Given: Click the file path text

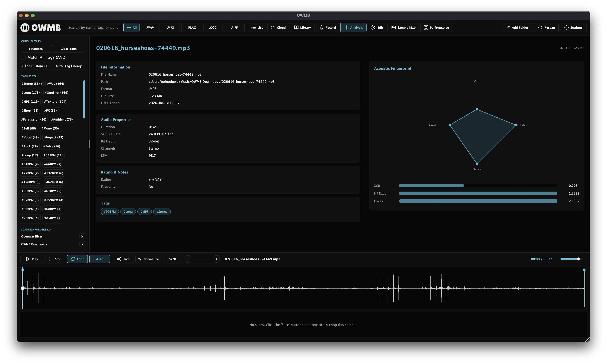Looking at the screenshot, I should (x=212, y=81).
